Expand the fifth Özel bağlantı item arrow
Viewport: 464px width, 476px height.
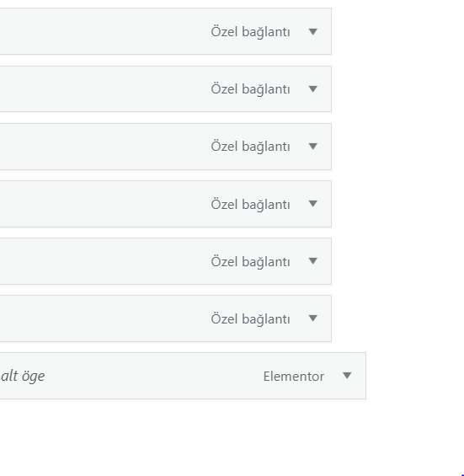pos(313,261)
